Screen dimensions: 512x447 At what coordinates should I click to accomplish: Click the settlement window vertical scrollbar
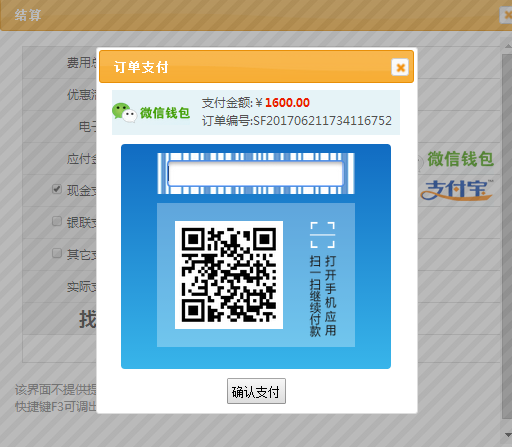pyautogui.click(x=507, y=237)
